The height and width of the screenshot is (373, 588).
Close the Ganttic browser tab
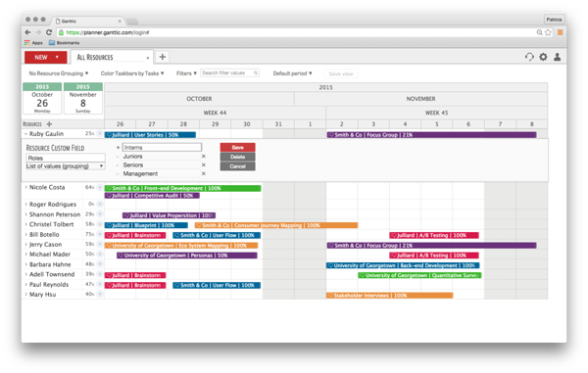tap(120, 22)
